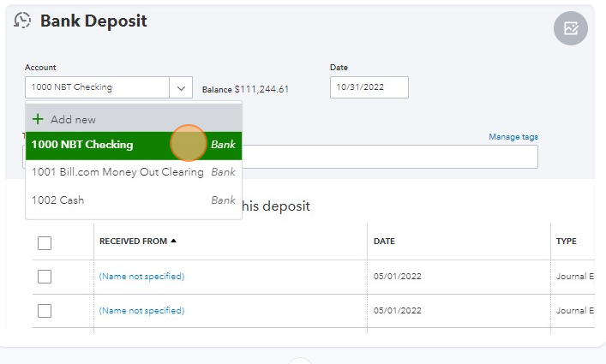The height and width of the screenshot is (364, 606).
Task: Expand the Account dropdown chevron
Action: [181, 87]
